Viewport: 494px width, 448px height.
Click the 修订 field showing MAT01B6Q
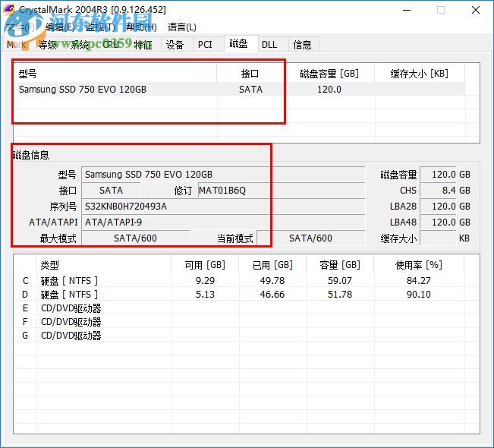pos(282,191)
